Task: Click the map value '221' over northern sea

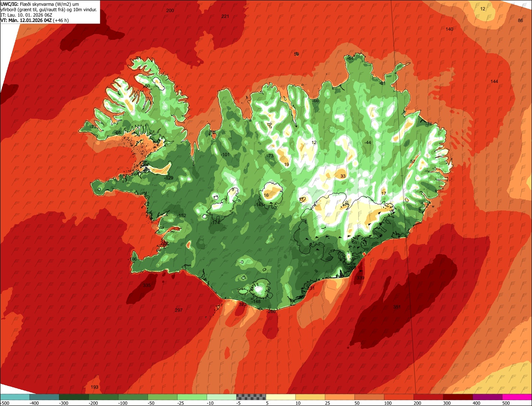Action: point(225,16)
